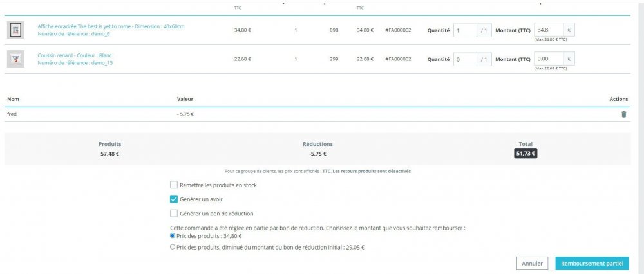Click invoice #FA000002 in Affiche encadrée row
The image size is (644, 274).
pyautogui.click(x=398, y=30)
